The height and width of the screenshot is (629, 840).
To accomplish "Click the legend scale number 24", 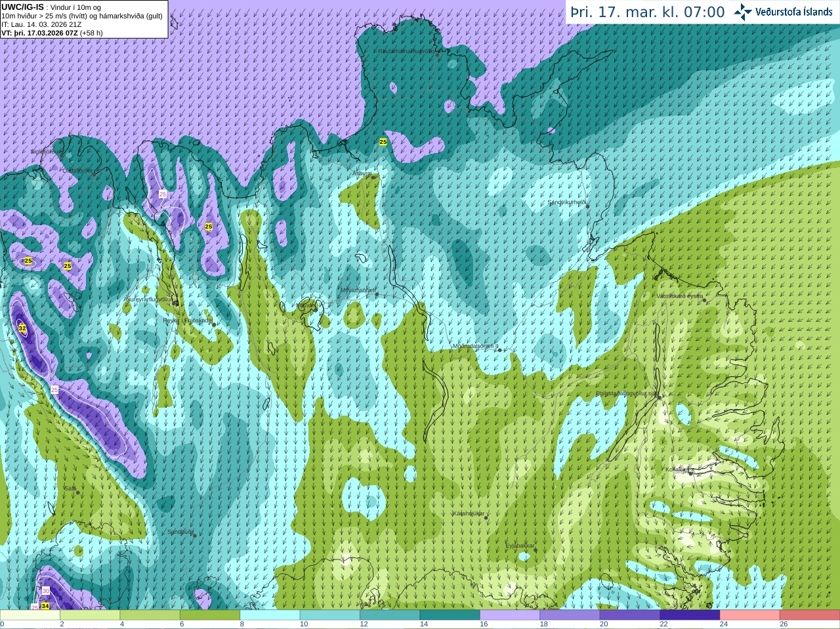I will tap(724, 624).
